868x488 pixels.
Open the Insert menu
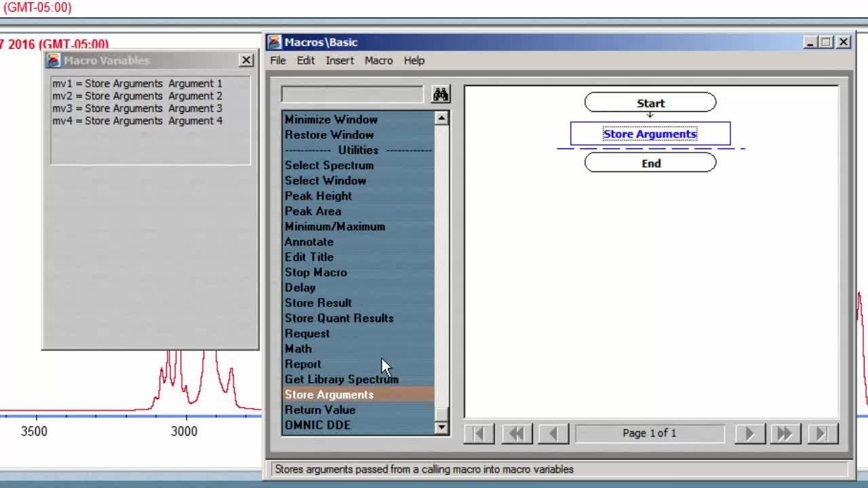click(340, 60)
